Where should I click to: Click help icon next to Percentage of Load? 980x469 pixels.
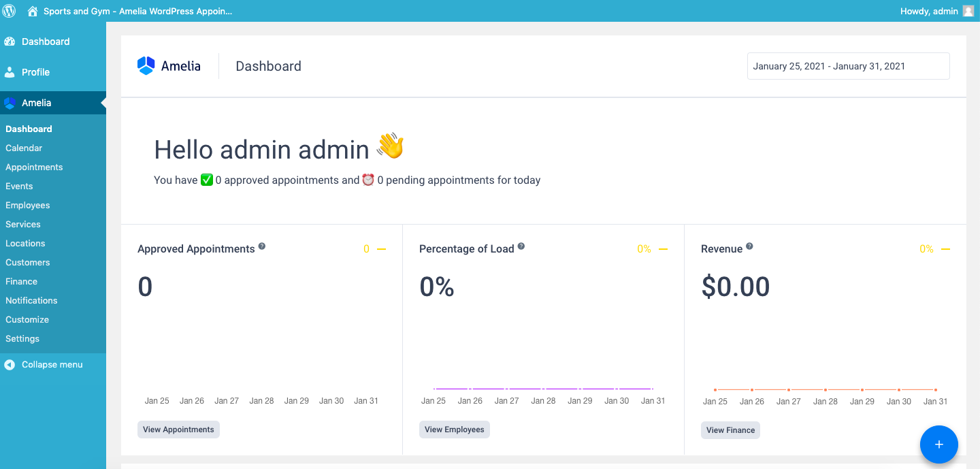[x=521, y=246]
